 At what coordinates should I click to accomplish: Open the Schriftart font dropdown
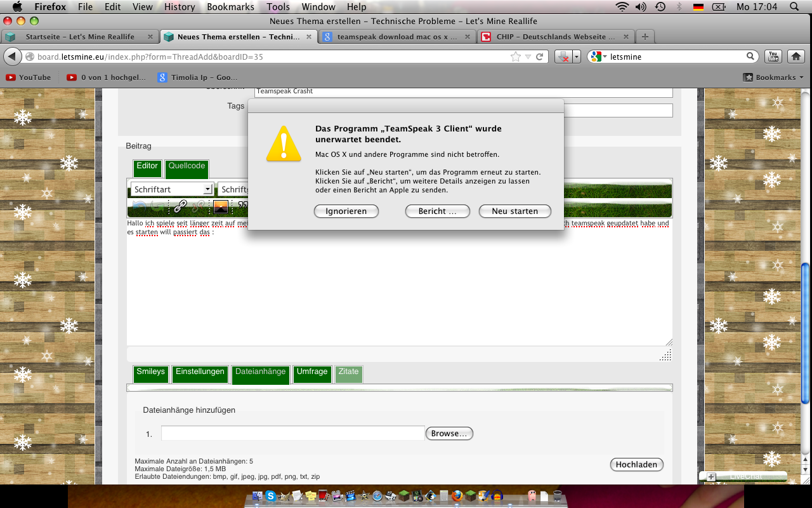pyautogui.click(x=172, y=189)
